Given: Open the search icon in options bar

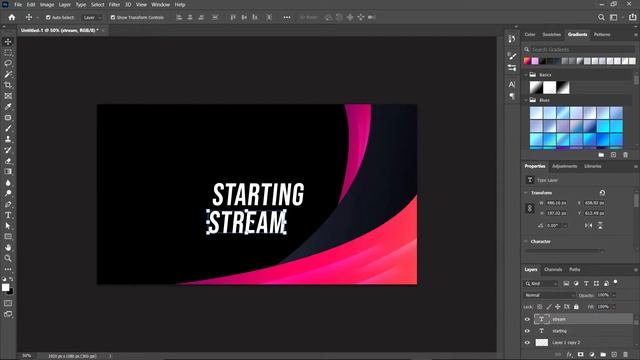Looking at the screenshot, I should 601,17.
